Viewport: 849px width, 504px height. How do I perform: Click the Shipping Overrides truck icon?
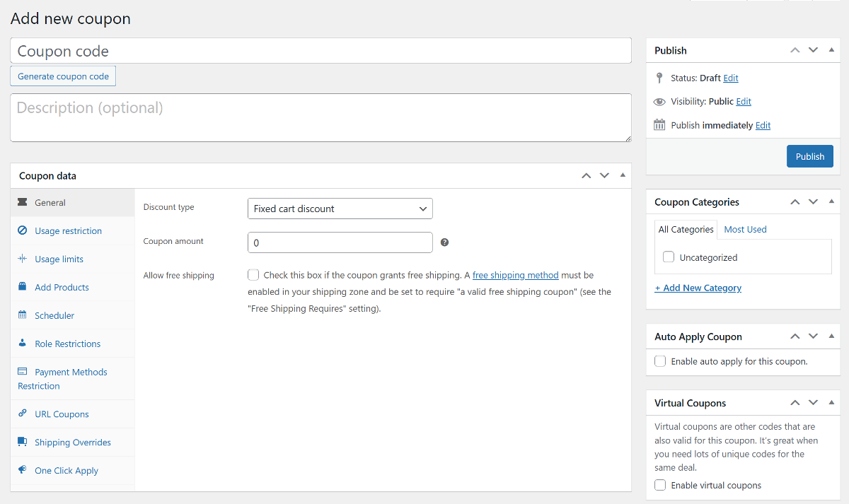23,443
